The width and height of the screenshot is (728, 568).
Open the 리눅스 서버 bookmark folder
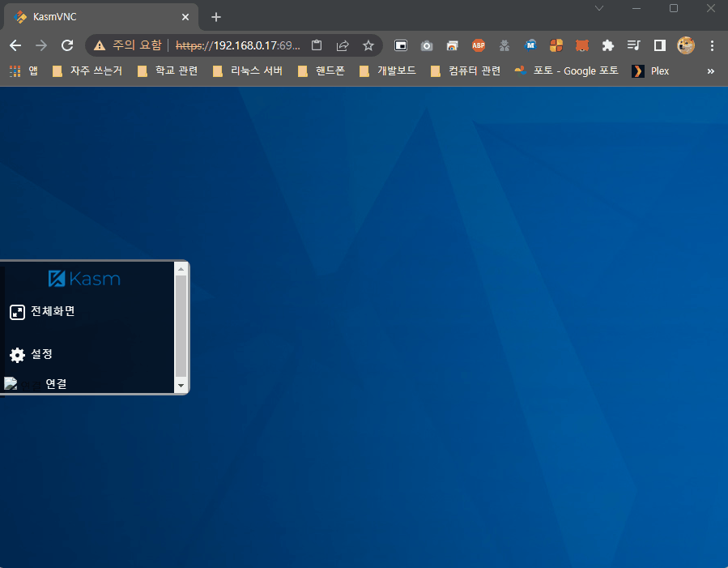pyautogui.click(x=248, y=71)
